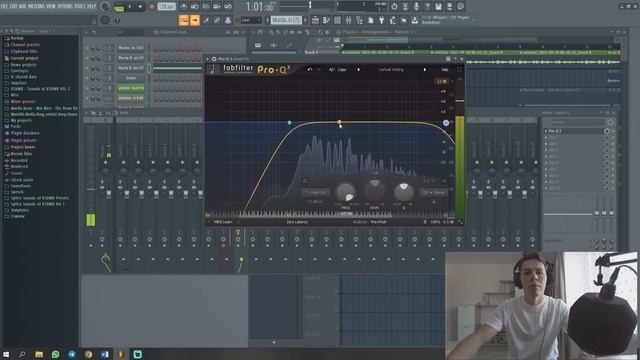Open the FILE menu
640x360 pixels.
(x=4, y=7)
